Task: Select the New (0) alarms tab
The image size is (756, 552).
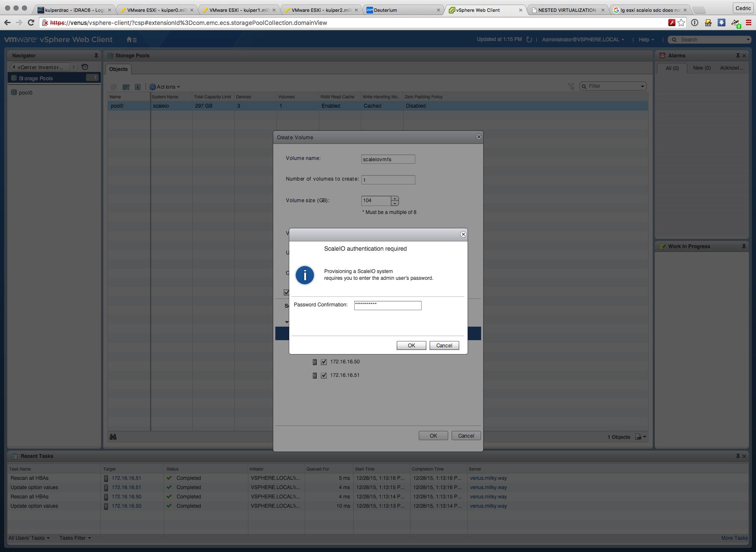Action: [702, 68]
